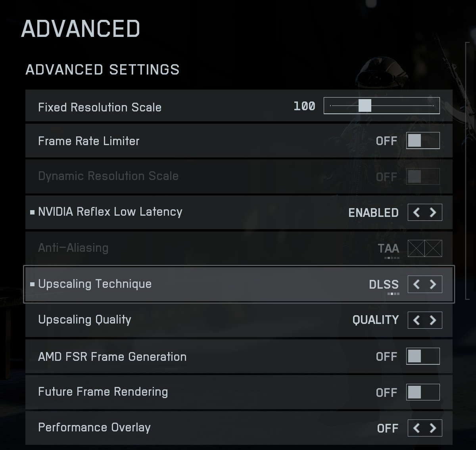476x450 pixels.
Task: Decrease Upscaling Quality with left arrow
Action: click(x=416, y=320)
